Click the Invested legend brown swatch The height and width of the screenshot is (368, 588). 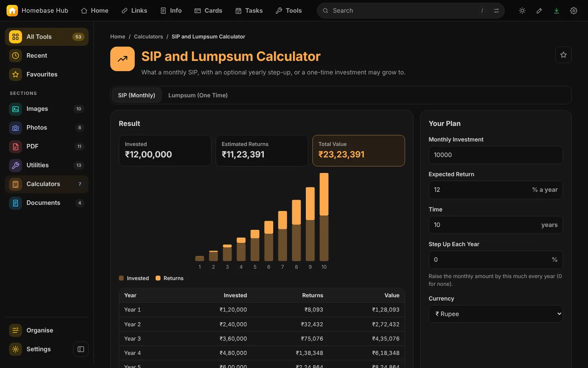coord(121,278)
